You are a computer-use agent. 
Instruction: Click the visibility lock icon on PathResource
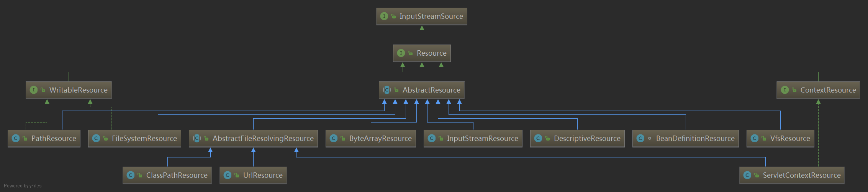[25, 138]
